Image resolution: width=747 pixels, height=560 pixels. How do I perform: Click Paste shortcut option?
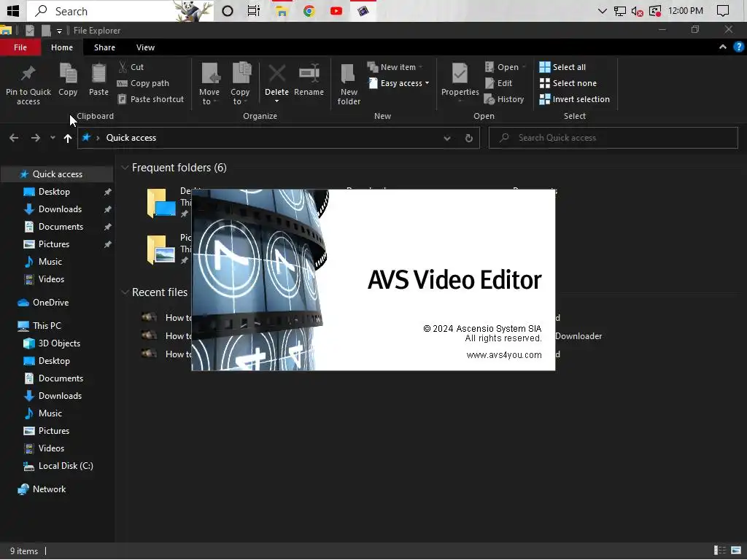point(150,99)
